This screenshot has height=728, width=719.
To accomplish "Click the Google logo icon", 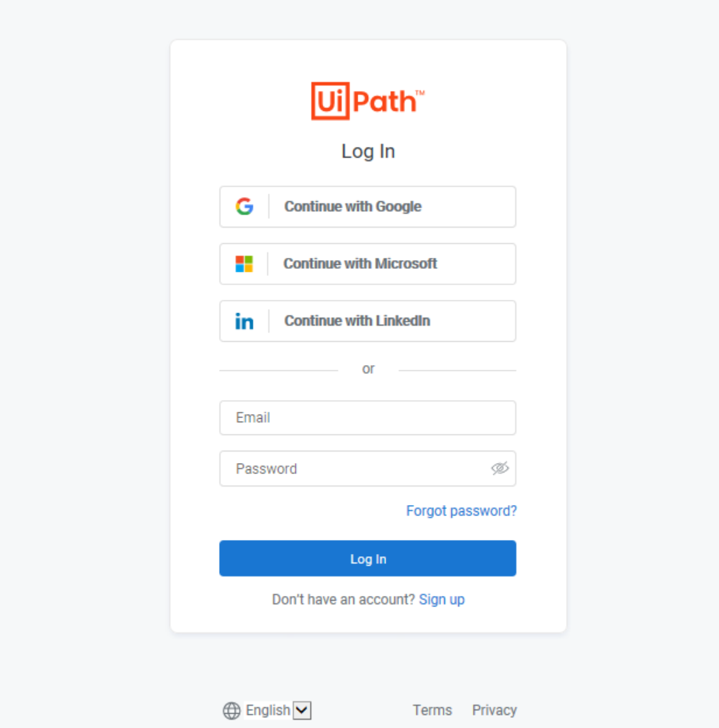I will pyautogui.click(x=245, y=206).
